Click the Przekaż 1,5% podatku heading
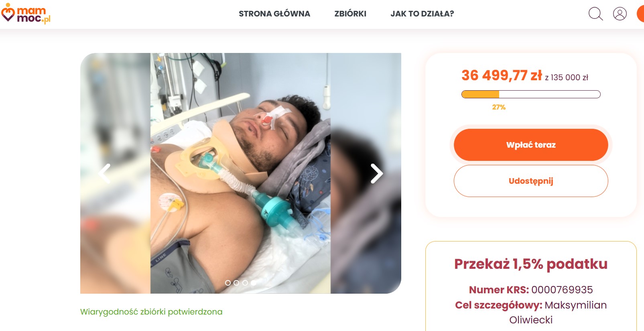644x331 pixels. tap(531, 264)
